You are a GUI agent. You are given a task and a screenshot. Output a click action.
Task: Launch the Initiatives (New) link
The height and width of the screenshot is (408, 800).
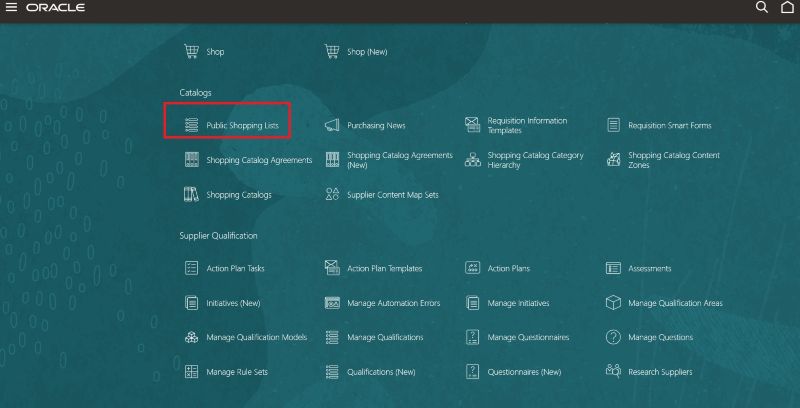[233, 303]
